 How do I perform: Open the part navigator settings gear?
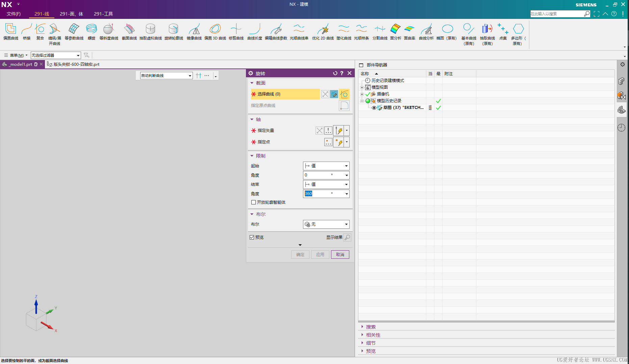(623, 64)
